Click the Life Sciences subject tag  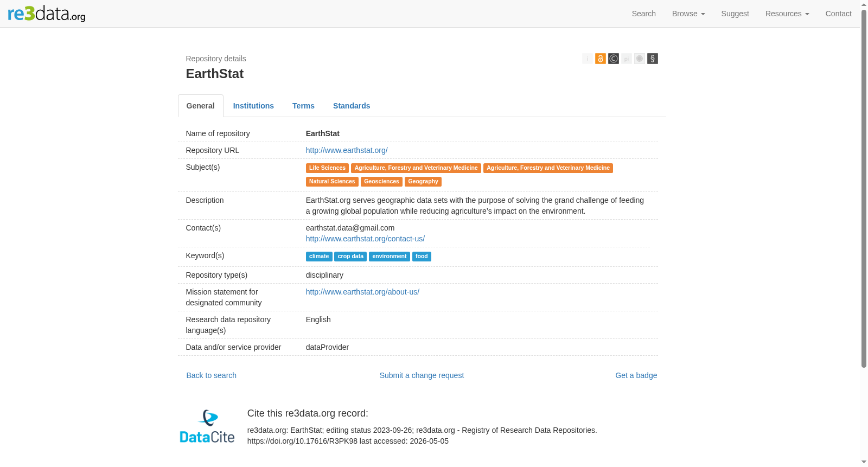coord(327,168)
